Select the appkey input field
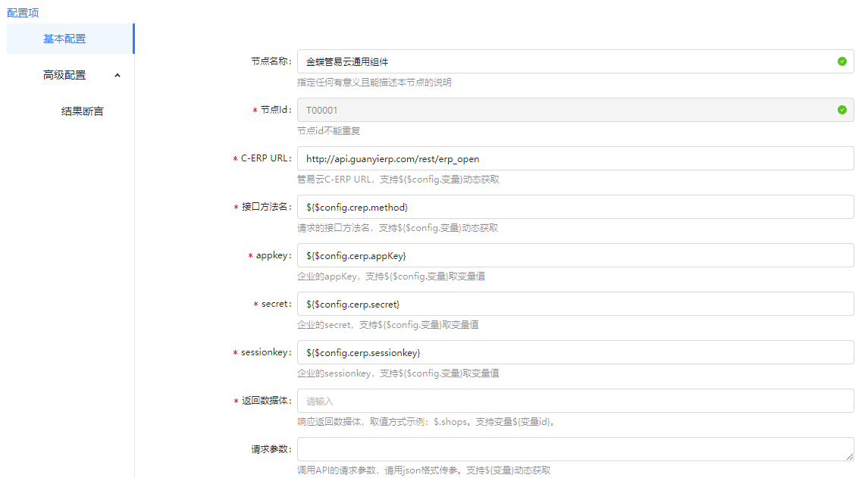 pos(575,255)
